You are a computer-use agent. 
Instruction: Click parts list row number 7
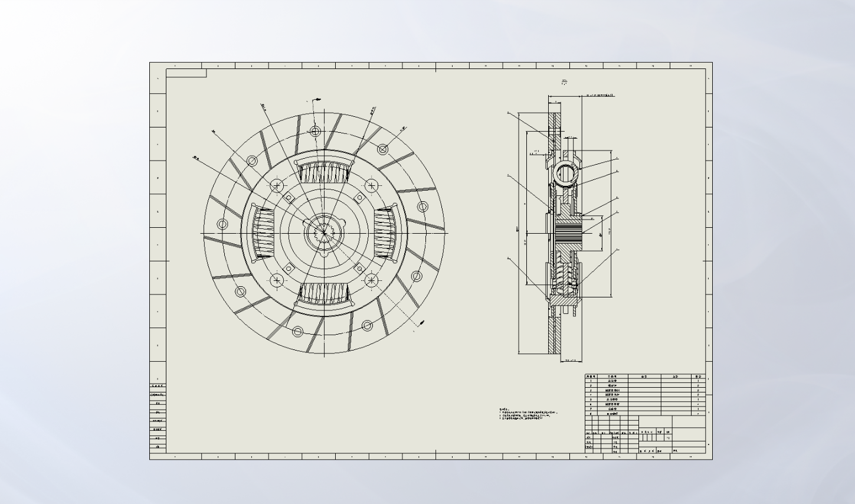tap(645, 409)
